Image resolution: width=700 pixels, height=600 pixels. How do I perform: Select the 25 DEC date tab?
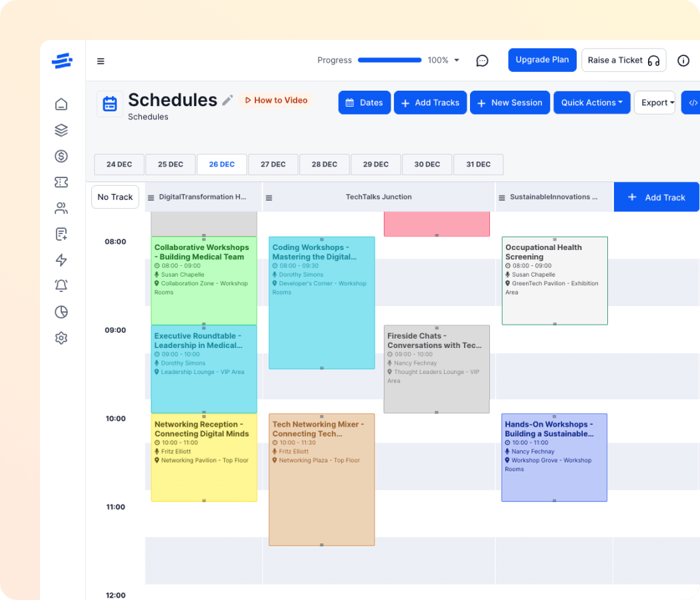pyautogui.click(x=171, y=164)
